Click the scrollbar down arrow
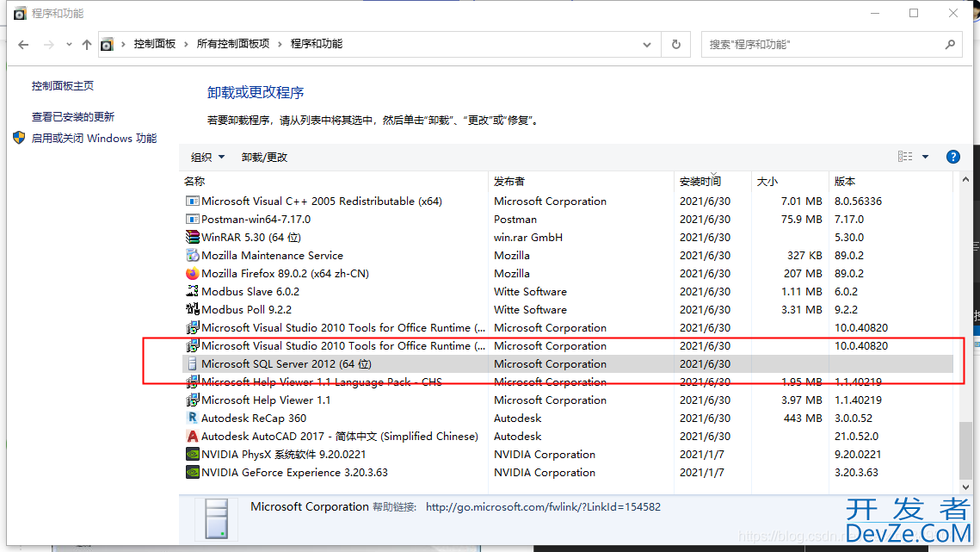 (x=965, y=487)
